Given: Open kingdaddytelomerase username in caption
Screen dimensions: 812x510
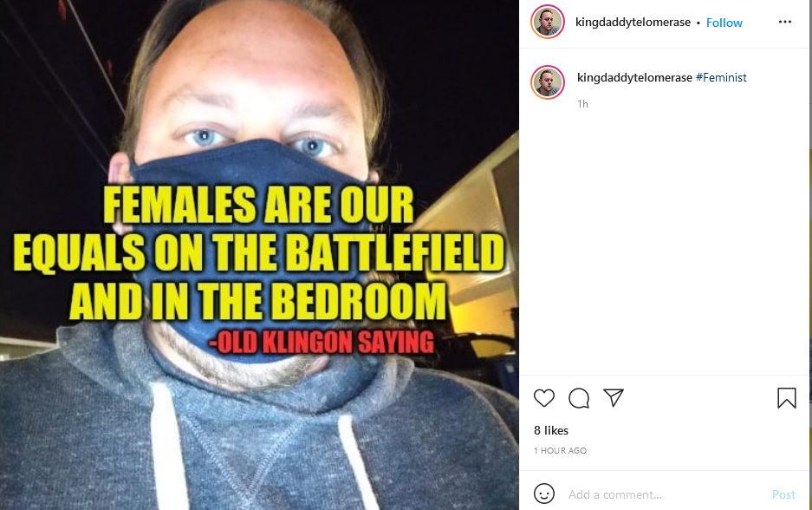Looking at the screenshot, I should [634, 78].
